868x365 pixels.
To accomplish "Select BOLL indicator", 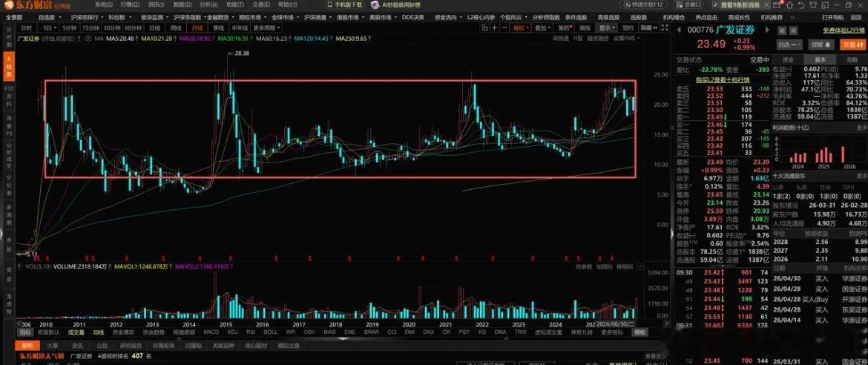I will [270, 332].
